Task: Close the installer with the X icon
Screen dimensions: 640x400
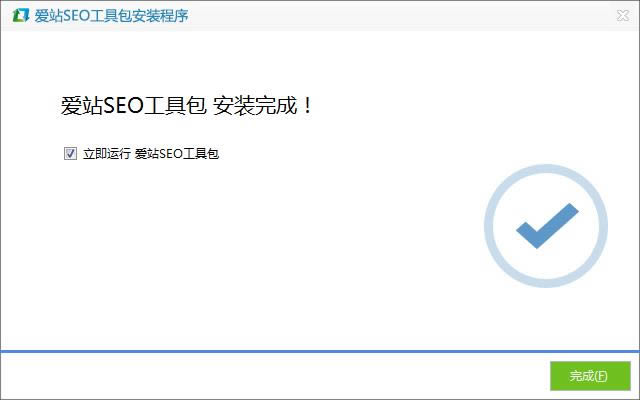Action: 623,16
